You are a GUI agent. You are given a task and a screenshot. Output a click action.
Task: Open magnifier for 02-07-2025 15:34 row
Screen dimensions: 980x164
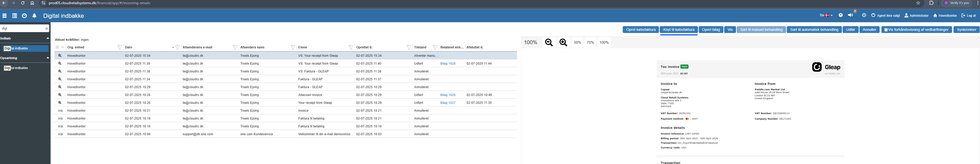pos(60,55)
